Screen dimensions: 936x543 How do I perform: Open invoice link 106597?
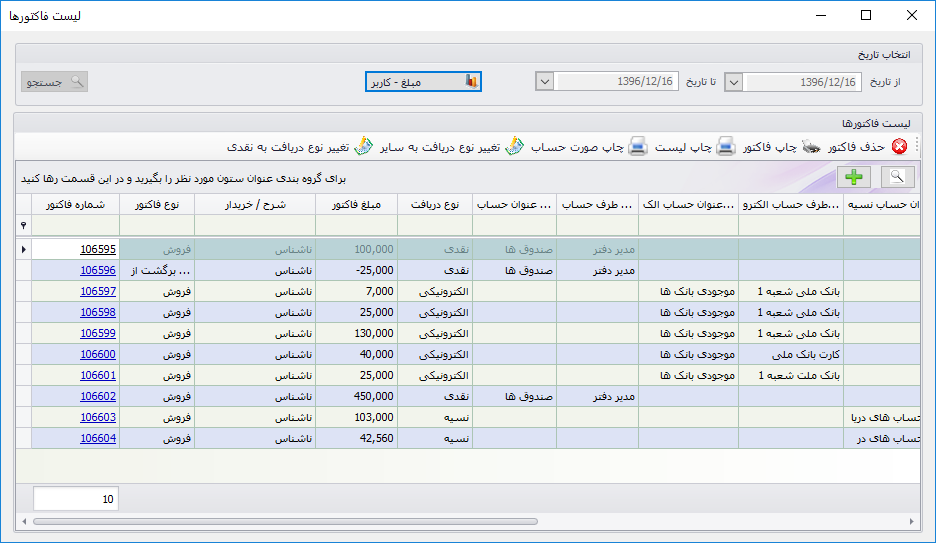pos(98,291)
